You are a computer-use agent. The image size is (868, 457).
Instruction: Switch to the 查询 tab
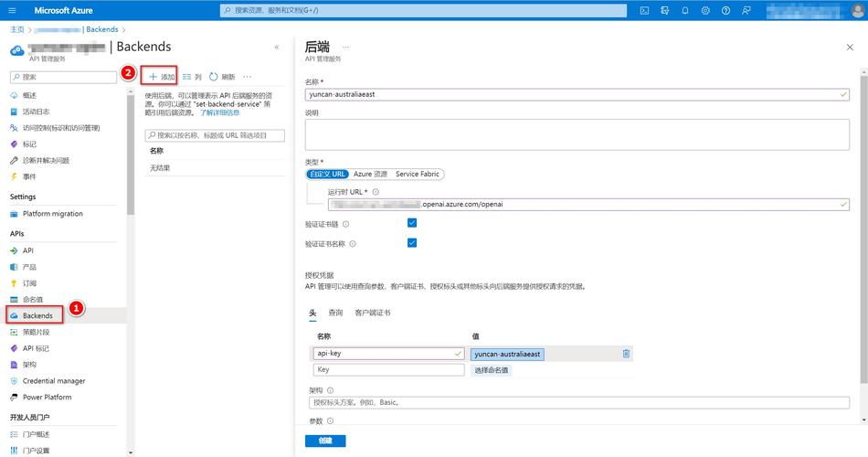[x=335, y=313]
